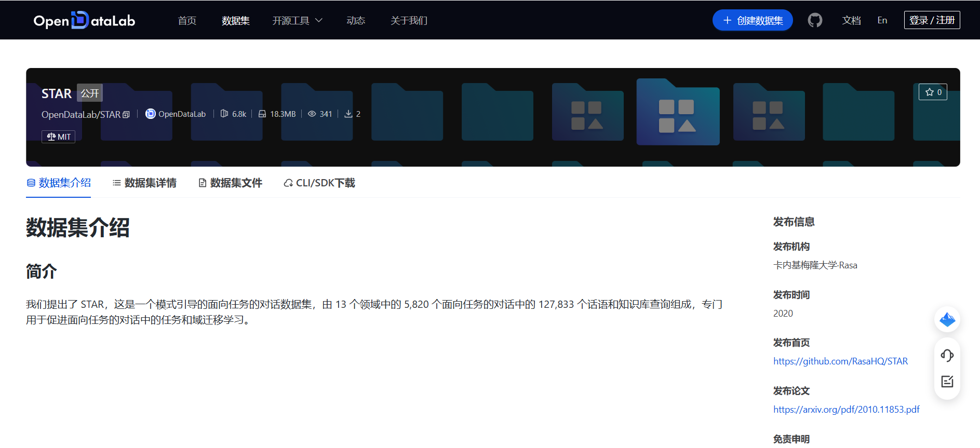Click 创建数据集 button
Viewport: 980px width, 448px height.
pos(753,20)
